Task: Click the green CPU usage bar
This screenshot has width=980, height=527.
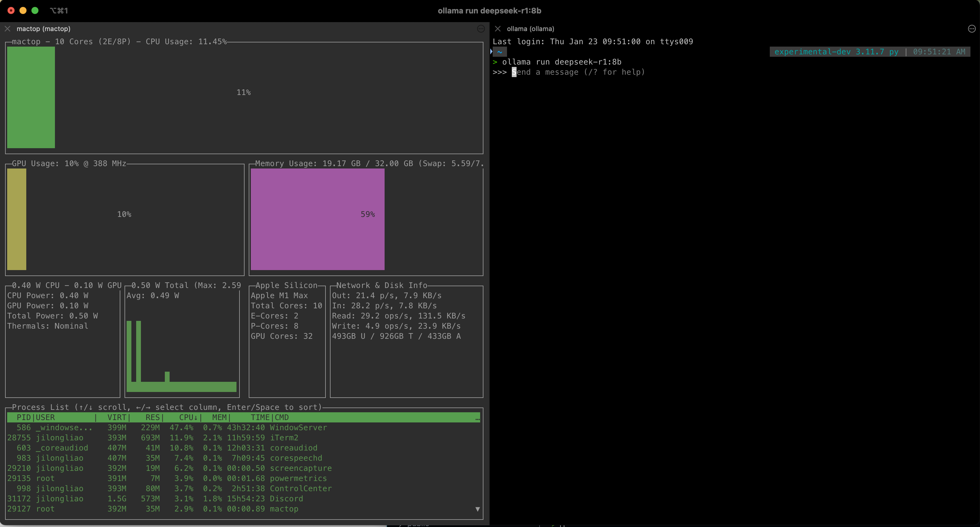Action: tap(31, 97)
